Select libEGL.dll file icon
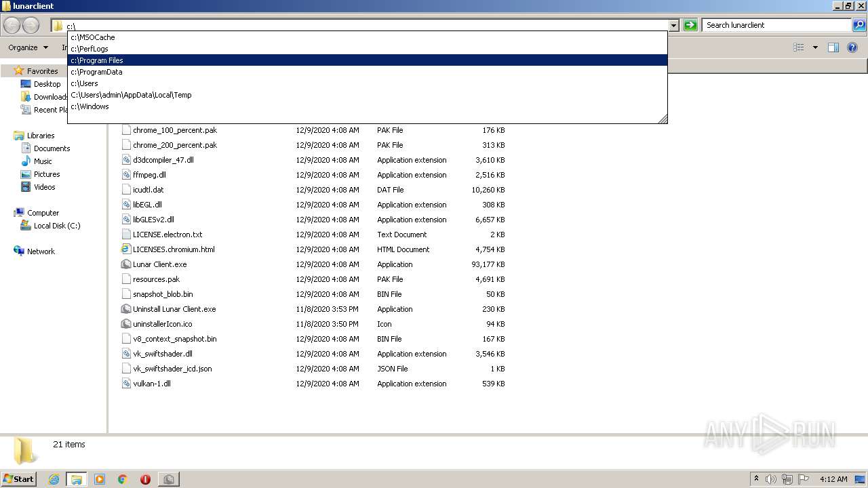The height and width of the screenshot is (488, 868). [126, 205]
